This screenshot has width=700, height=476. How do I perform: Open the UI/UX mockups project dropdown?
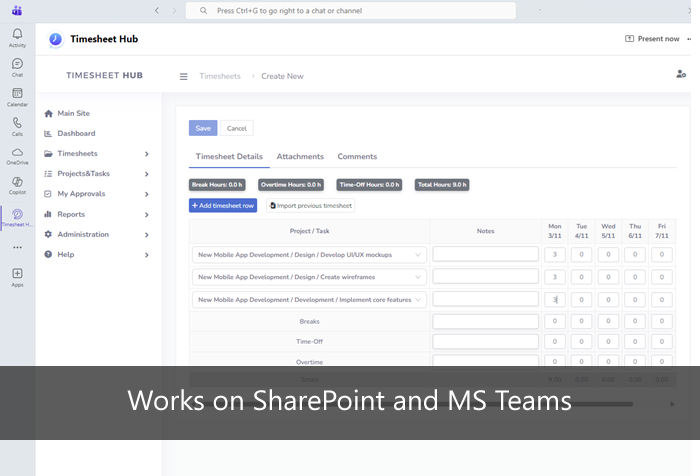pyautogui.click(x=309, y=255)
